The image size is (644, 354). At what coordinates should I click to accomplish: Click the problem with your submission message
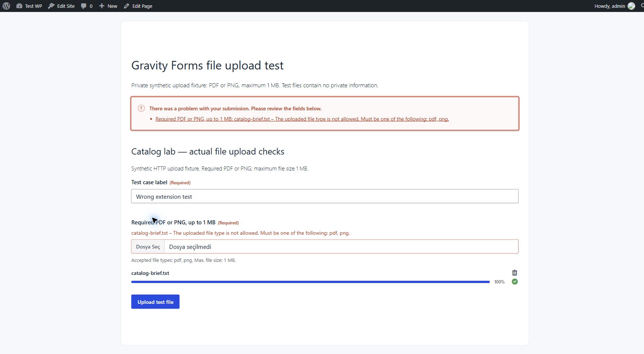click(x=235, y=108)
